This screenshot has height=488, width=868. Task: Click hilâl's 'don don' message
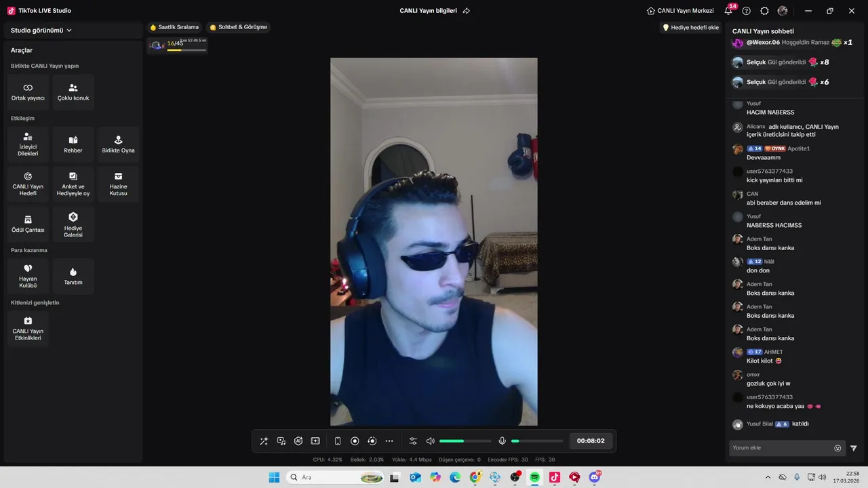(758, 270)
